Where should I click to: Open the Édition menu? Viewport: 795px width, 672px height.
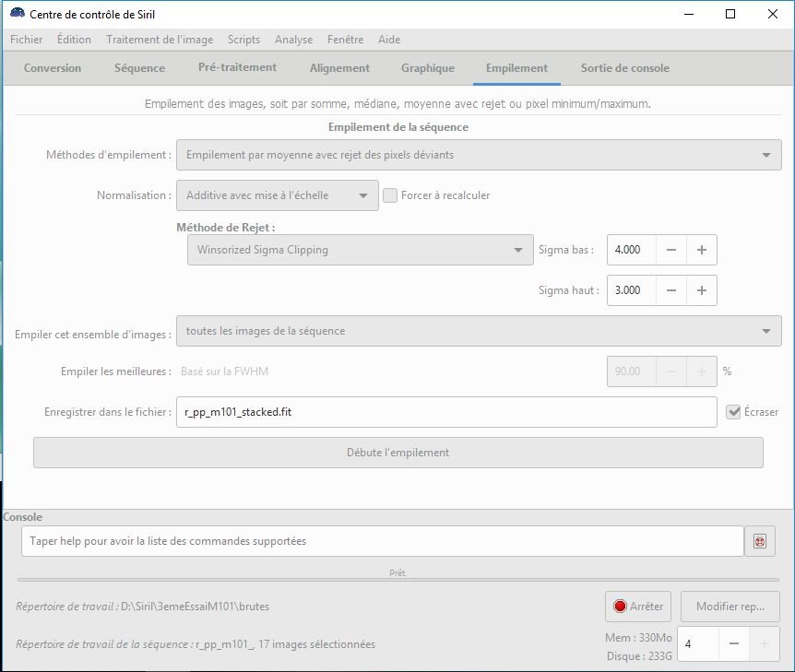pos(74,40)
